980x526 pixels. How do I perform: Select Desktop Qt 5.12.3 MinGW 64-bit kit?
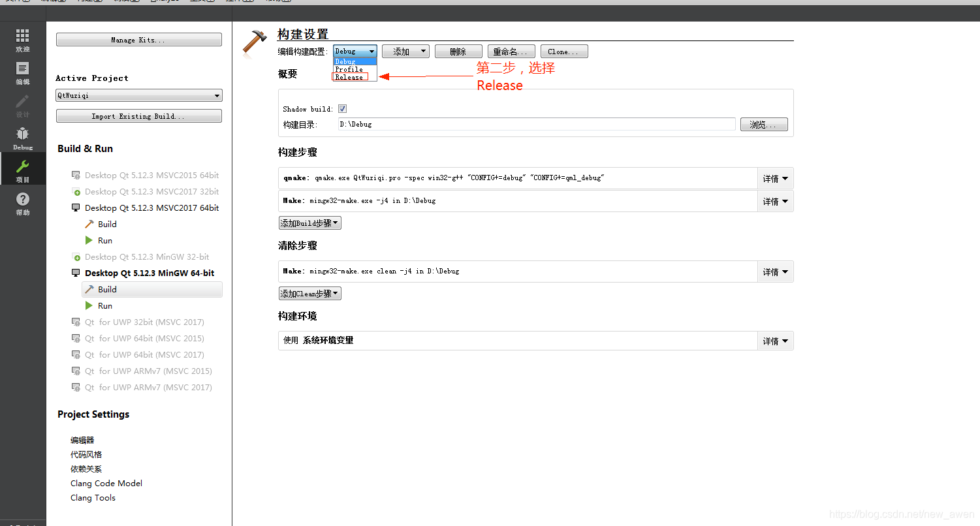click(x=150, y=273)
